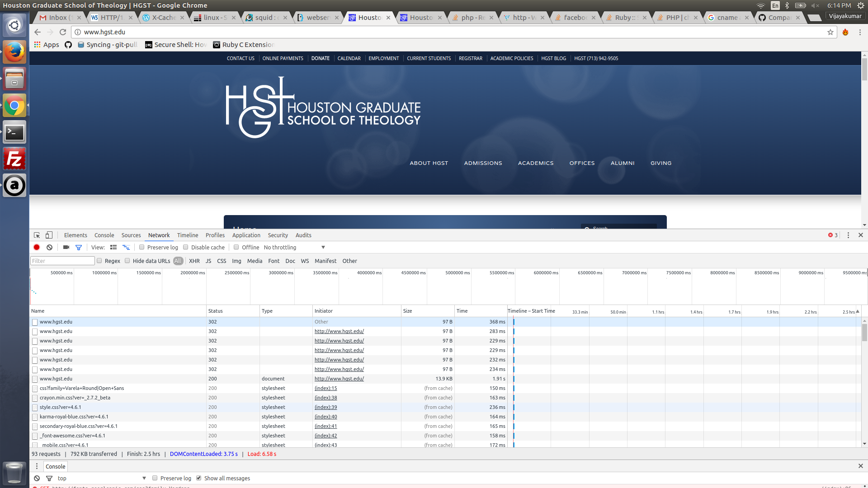Click the orange extension icon near address bar
The image size is (868, 488).
point(845,32)
